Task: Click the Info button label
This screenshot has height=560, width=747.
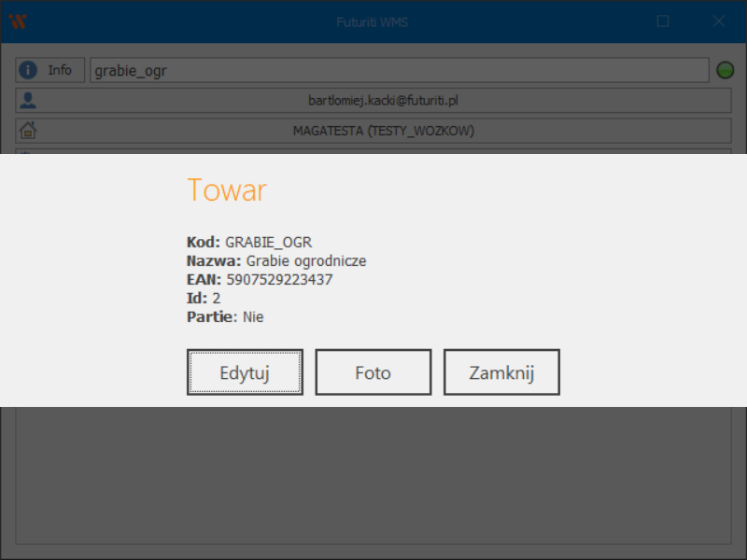Action: [60, 70]
